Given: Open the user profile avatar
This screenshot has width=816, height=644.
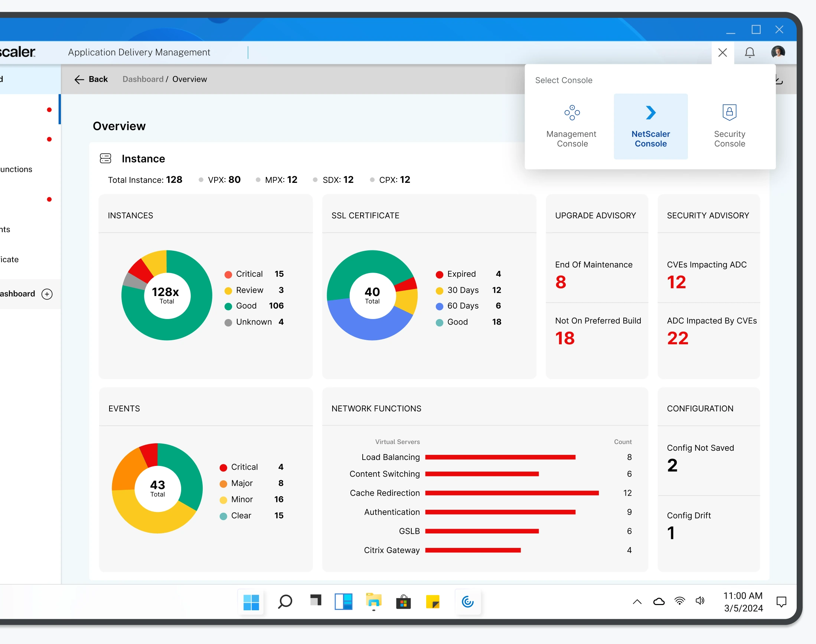Looking at the screenshot, I should coord(778,52).
